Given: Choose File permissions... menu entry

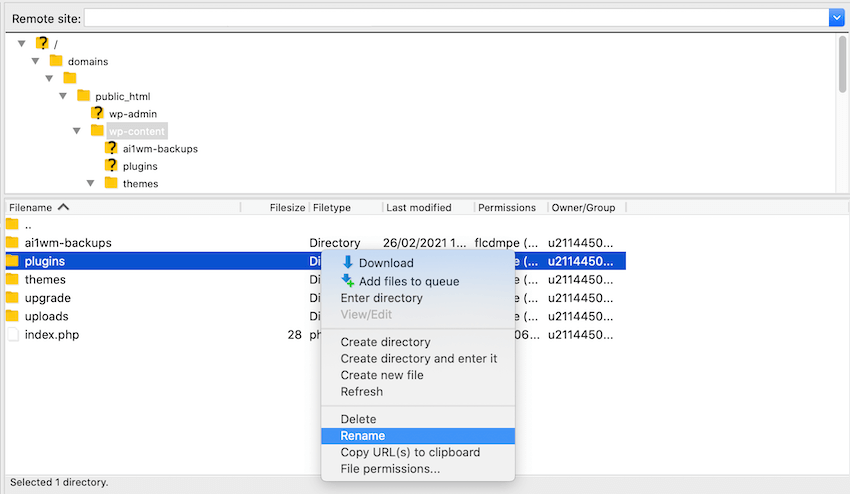Looking at the screenshot, I should coord(390,469).
